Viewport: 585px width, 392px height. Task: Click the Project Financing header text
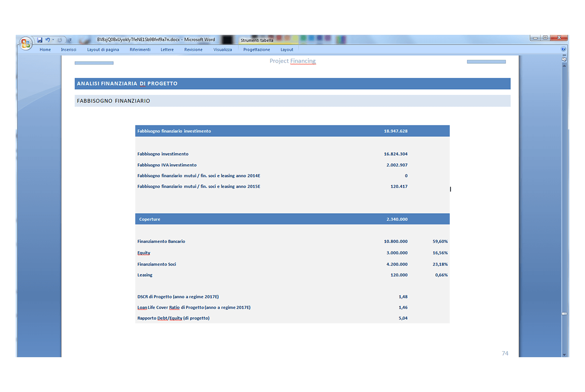[292, 61]
